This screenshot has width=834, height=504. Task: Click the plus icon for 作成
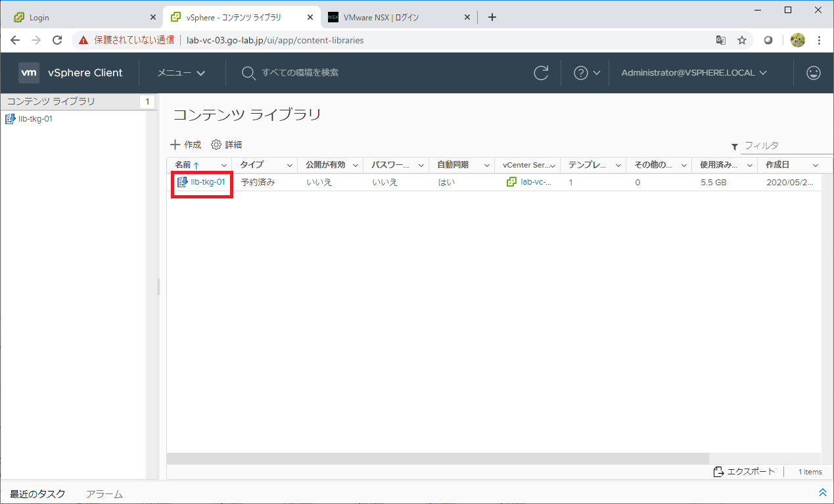(175, 145)
